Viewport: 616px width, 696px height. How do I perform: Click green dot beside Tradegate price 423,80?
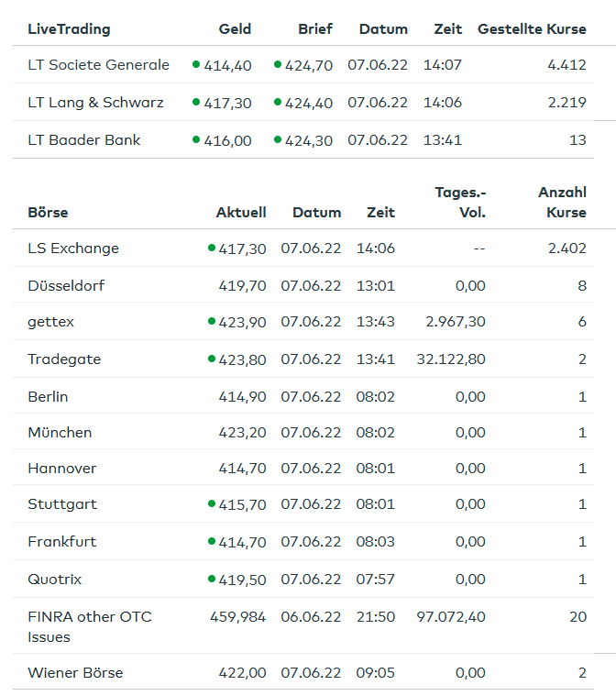(212, 359)
